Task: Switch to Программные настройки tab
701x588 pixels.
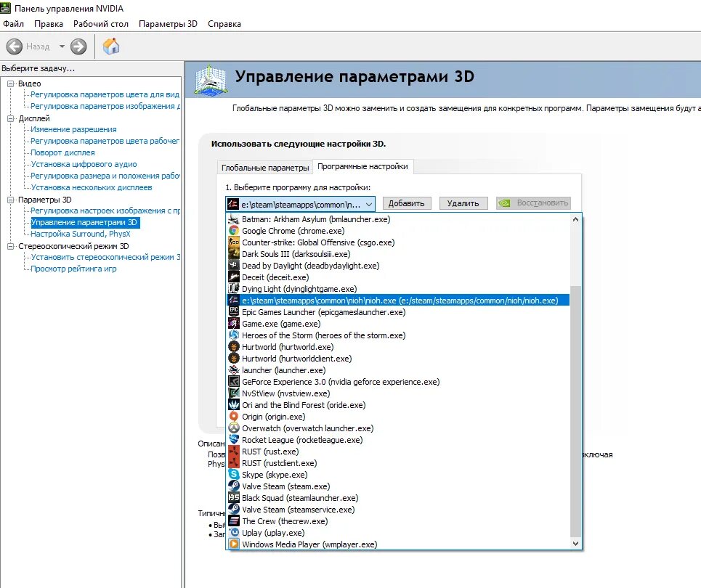Action: 362,166
